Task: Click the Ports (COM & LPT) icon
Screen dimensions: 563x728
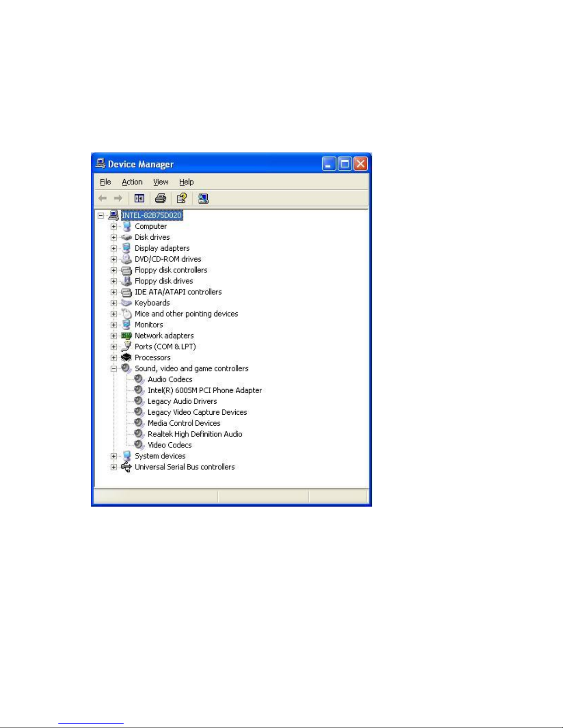Action: [x=126, y=346]
